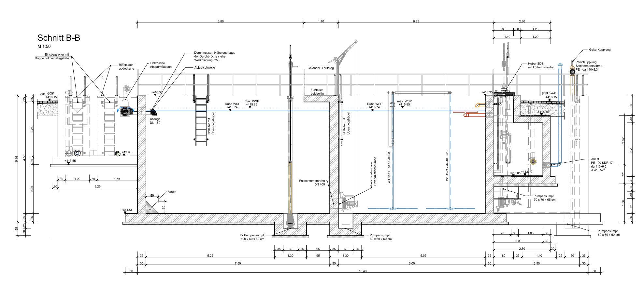Screen dimensions: 644x288
Task: Select the "M 1:50" scale label
Action: coord(44,47)
